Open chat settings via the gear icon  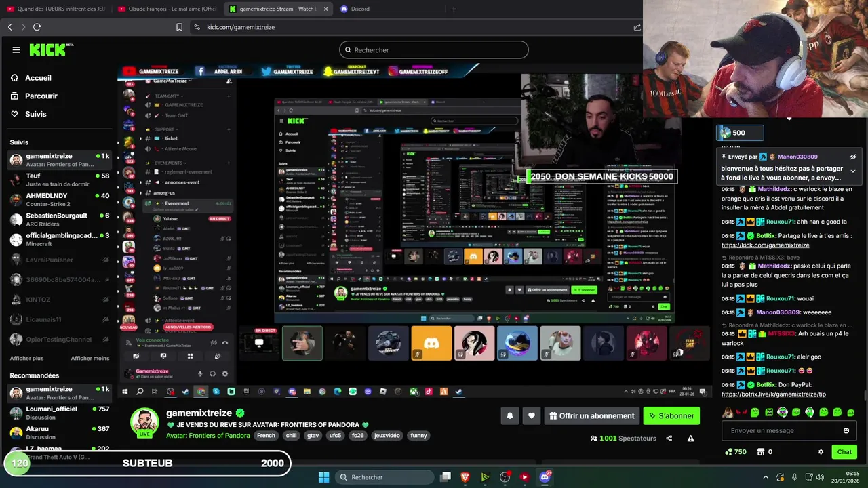(x=821, y=452)
